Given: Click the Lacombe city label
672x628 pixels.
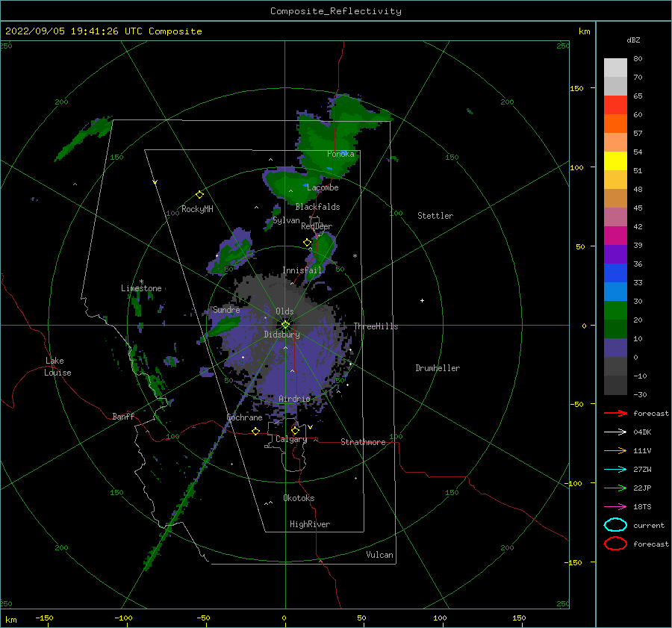Looking at the screenshot, I should (323, 187).
